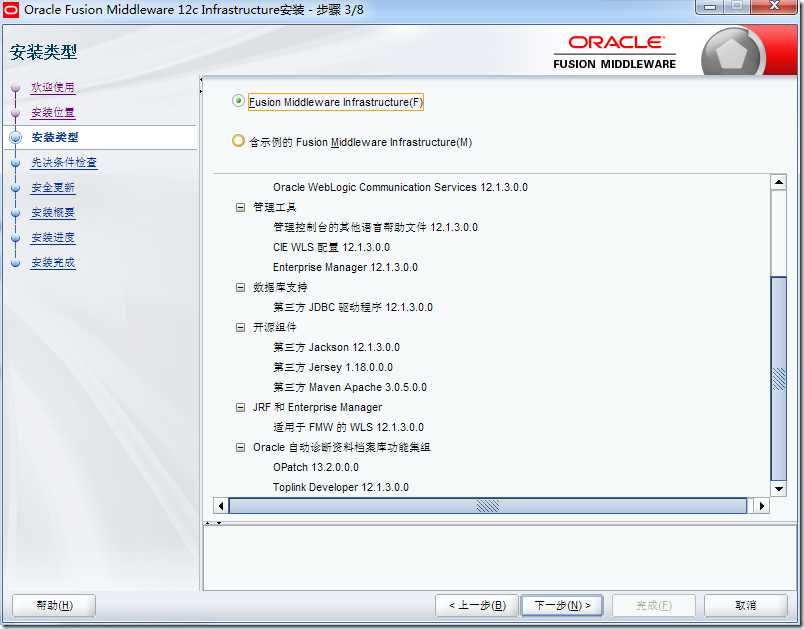Click the 取消 button
The image size is (804, 629).
click(x=746, y=605)
